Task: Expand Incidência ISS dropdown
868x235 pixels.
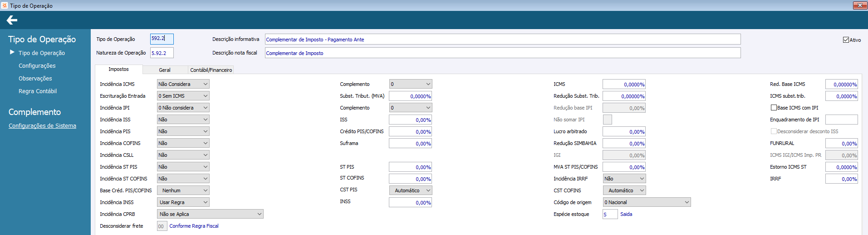Action: tap(183, 120)
